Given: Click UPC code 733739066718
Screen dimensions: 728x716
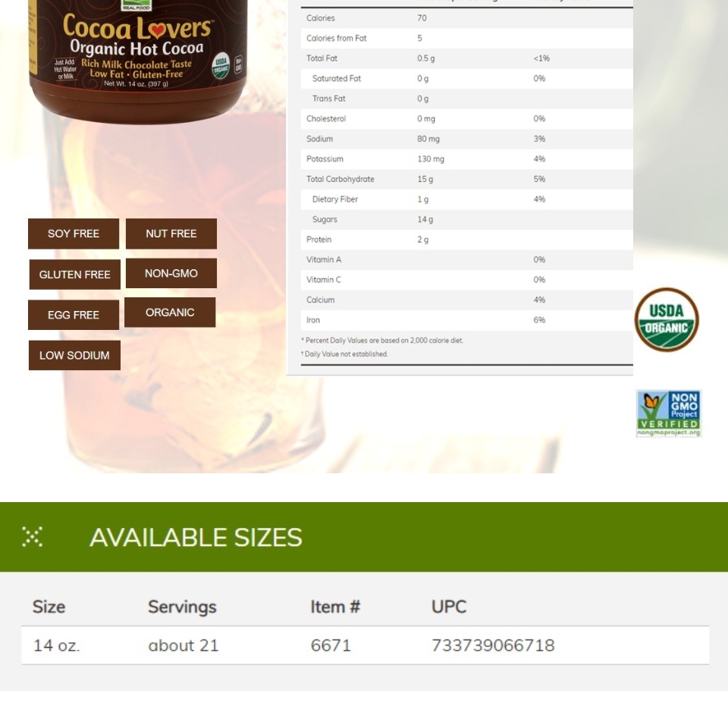Looking at the screenshot, I should click(x=493, y=645).
